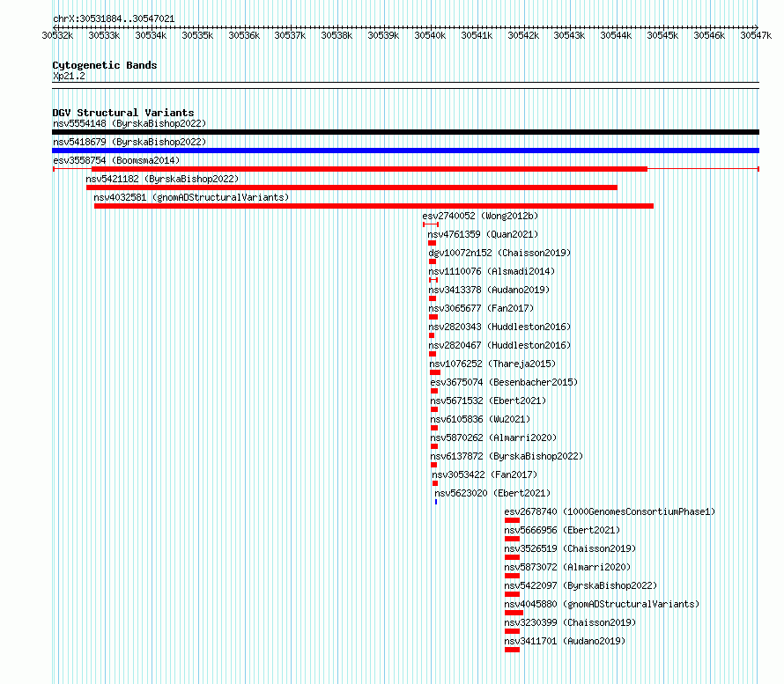Viewport: 784px width, 684px height.
Task: Click nsv1076252 (Thareja2015) label
Action: coord(492,364)
